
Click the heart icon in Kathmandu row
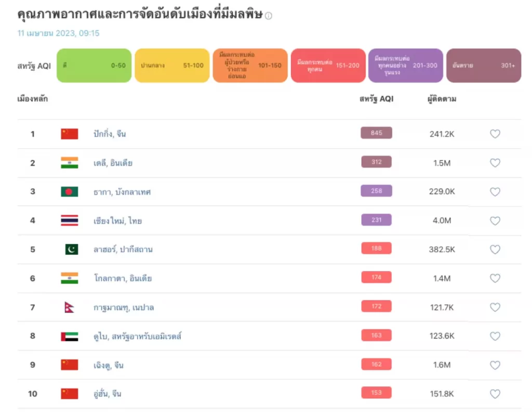(495, 307)
